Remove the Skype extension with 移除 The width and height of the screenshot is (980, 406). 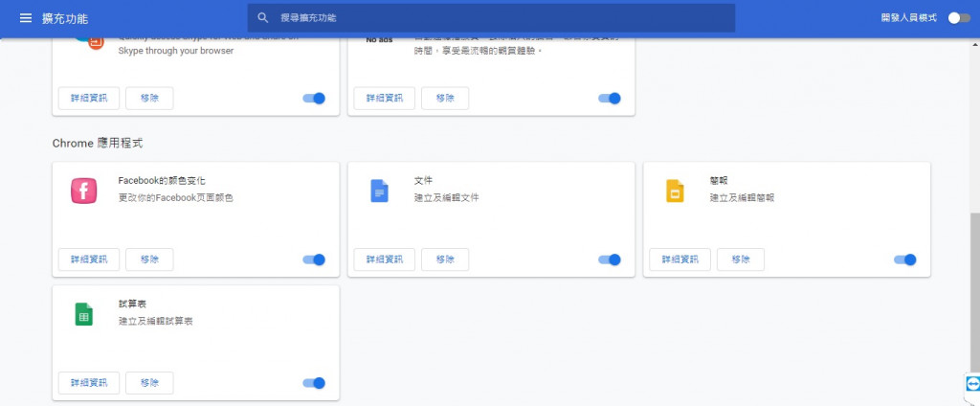click(x=149, y=99)
